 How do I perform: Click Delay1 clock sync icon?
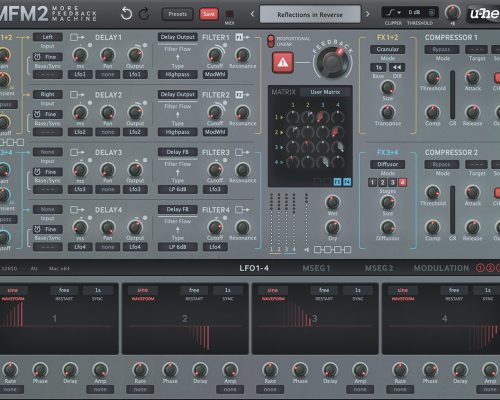(37, 57)
